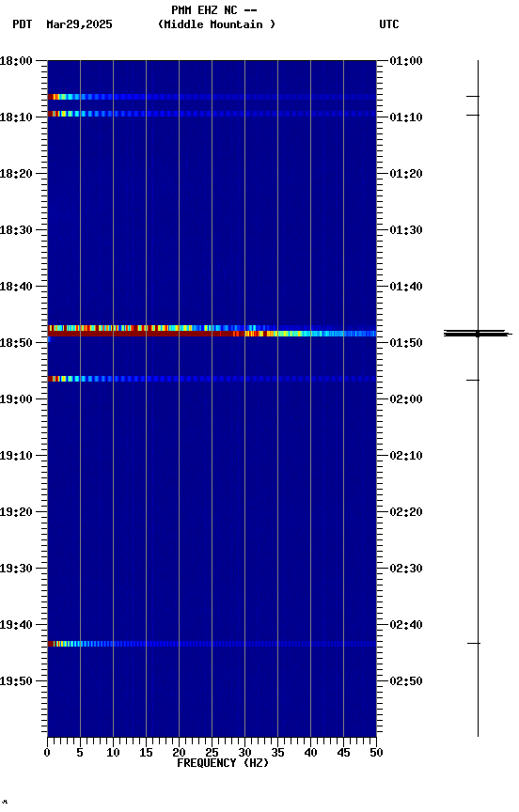Click the 02:20 UTC time label
Screen dimensions: 519x812
coord(406,512)
